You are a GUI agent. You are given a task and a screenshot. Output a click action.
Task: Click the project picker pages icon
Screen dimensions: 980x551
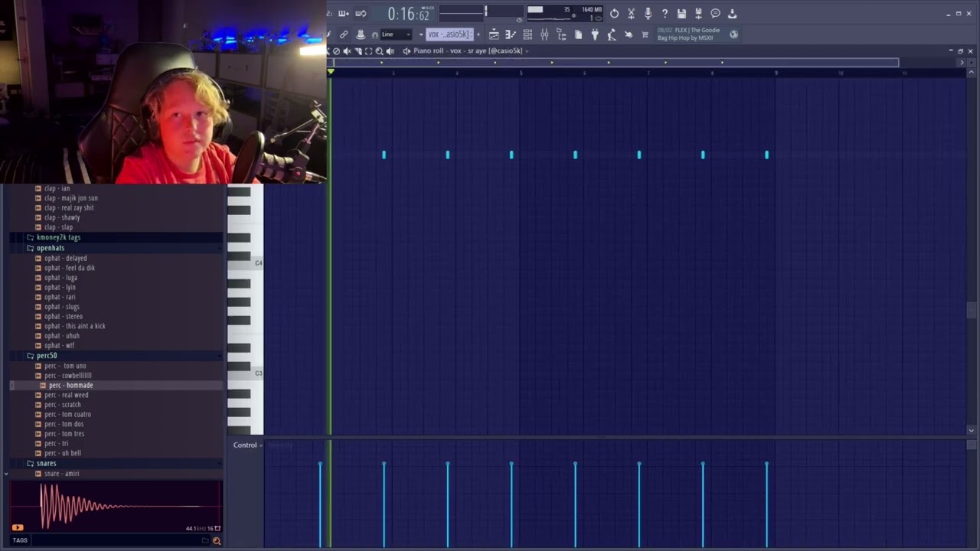[578, 34]
